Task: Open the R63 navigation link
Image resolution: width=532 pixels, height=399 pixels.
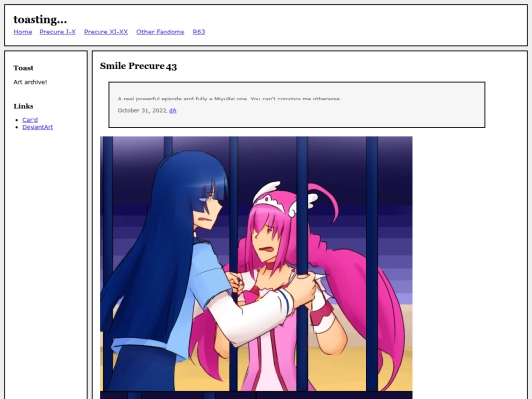Action: (199, 32)
